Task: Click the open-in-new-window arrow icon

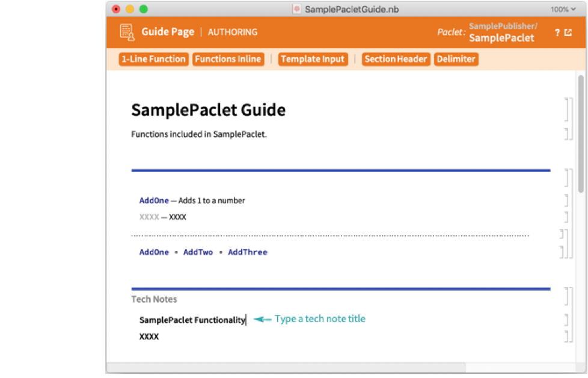Action: (568, 33)
